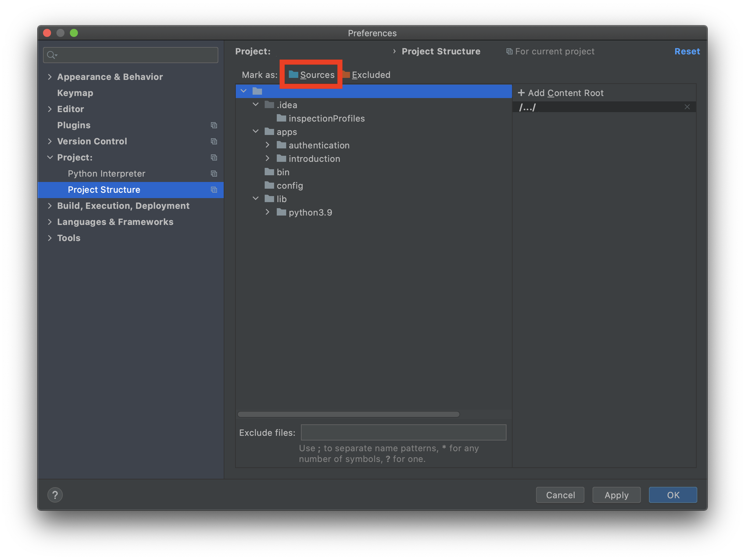Click project-level icon beside Plugins
The image size is (745, 560).
(214, 125)
